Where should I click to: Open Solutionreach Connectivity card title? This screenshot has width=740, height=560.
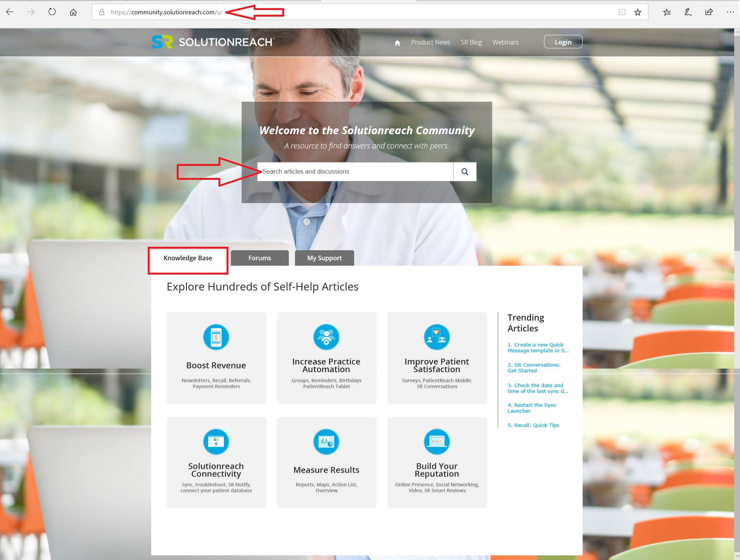click(x=216, y=470)
